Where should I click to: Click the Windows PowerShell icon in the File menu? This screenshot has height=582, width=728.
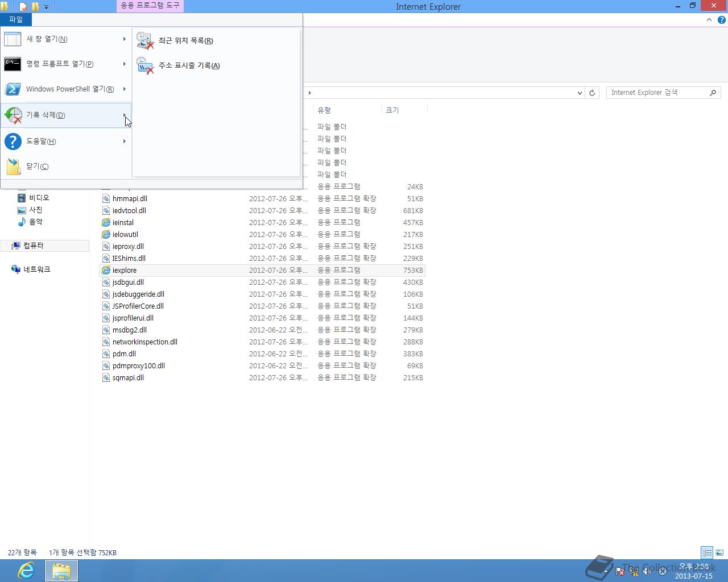(x=13, y=89)
